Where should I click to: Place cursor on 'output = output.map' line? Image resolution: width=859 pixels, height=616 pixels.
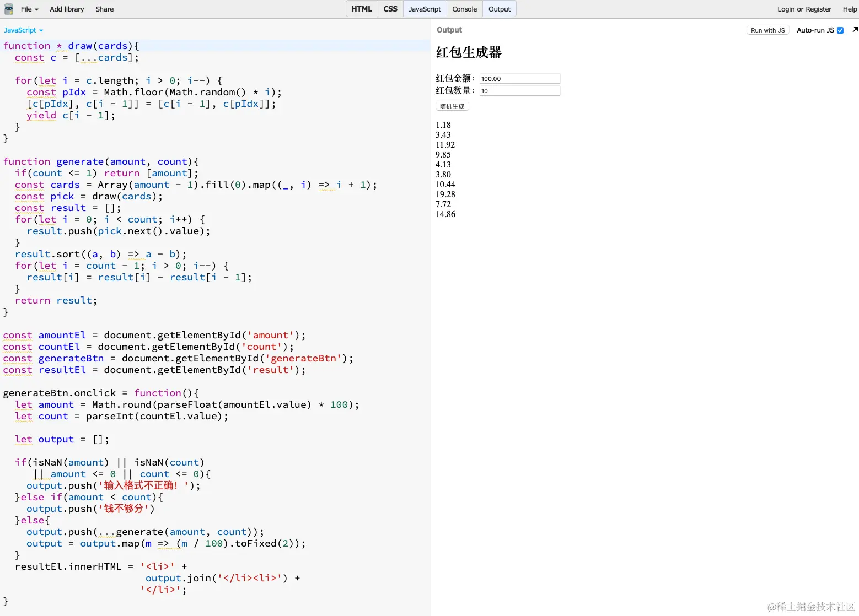[166, 543]
